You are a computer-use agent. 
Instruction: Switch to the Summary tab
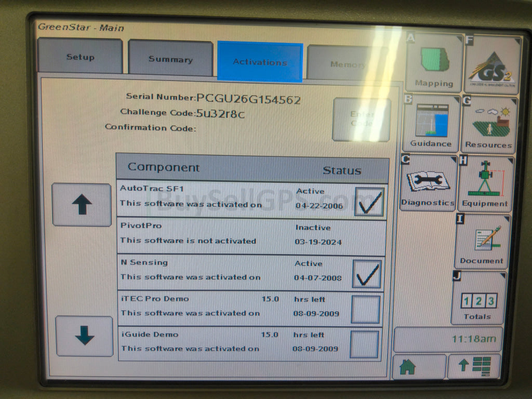(170, 59)
